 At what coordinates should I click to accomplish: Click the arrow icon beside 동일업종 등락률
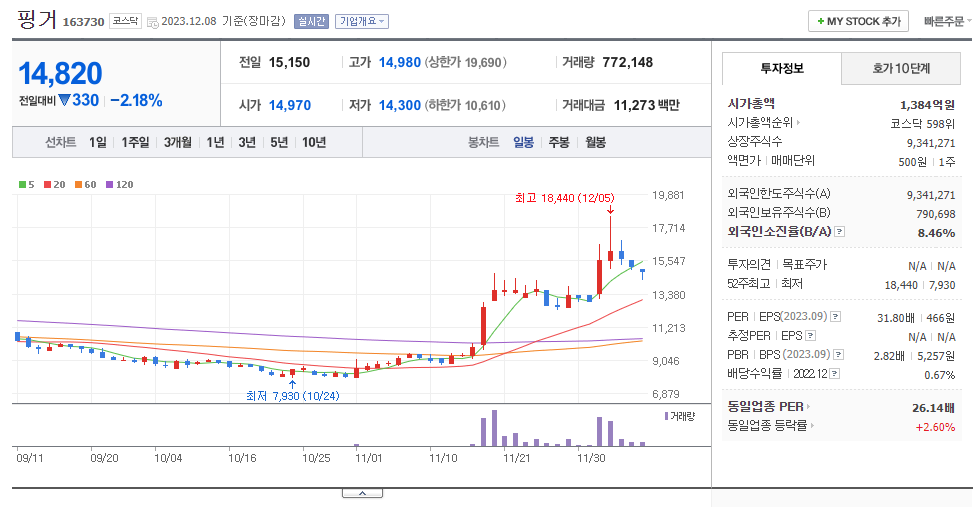[x=812, y=425]
